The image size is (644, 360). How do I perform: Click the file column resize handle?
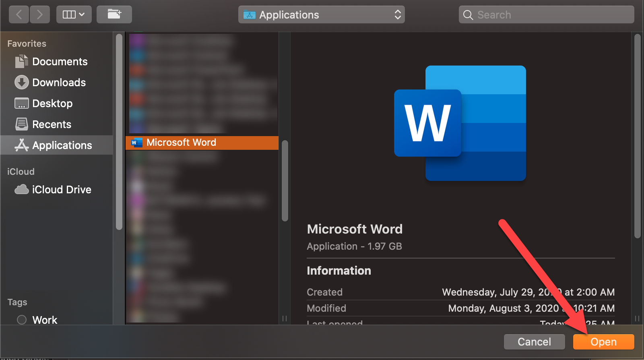(285, 319)
